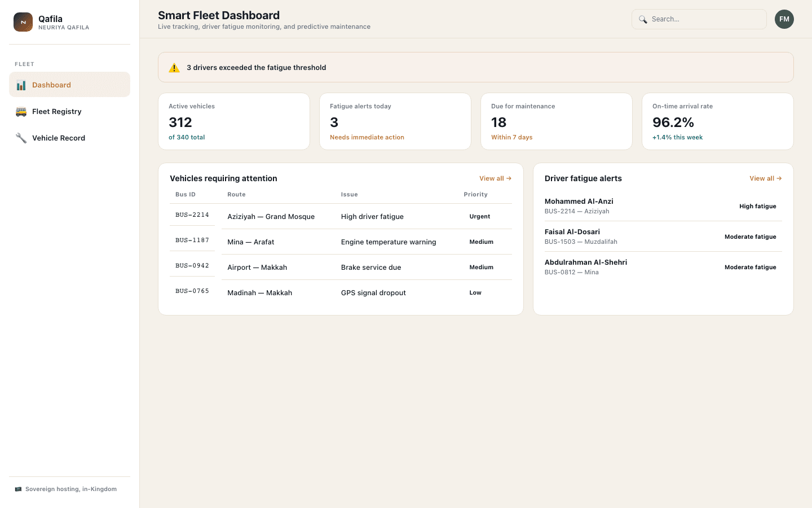812x508 pixels.
Task: Select bus ID BUS-0942
Action: 192,266
